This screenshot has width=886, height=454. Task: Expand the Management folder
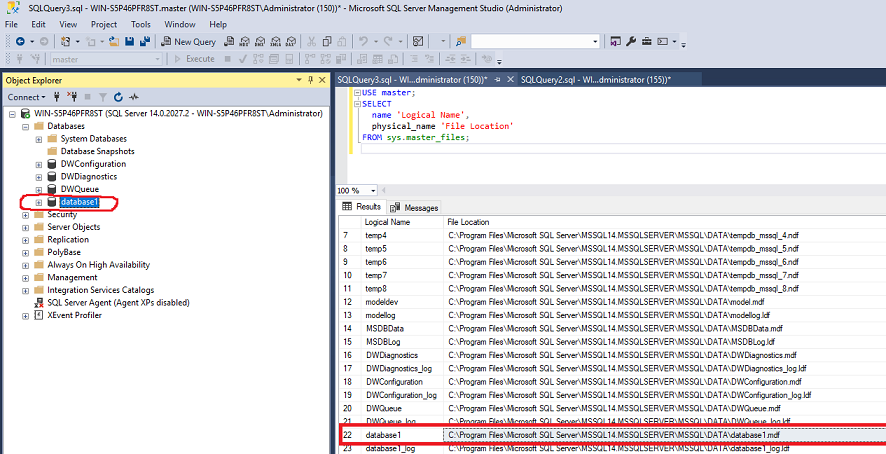point(25,278)
